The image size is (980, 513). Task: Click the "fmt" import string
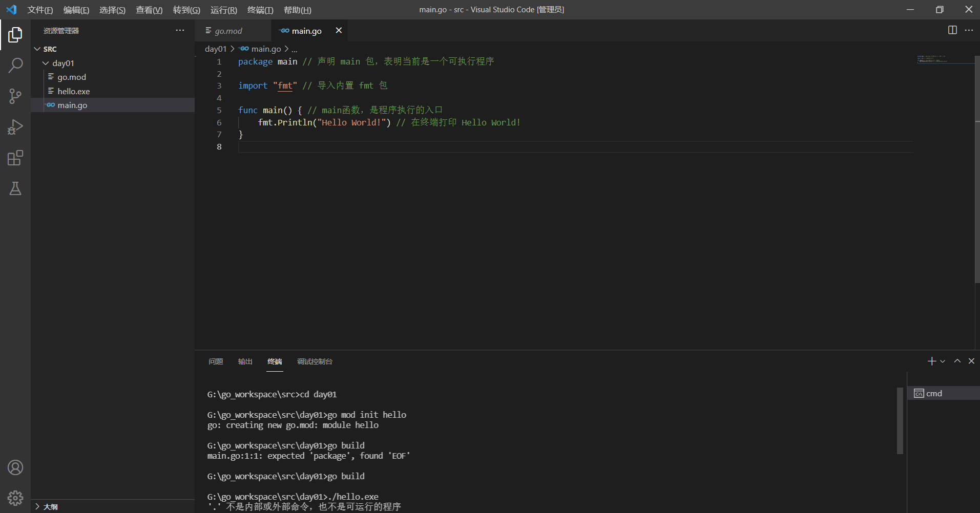coord(285,85)
